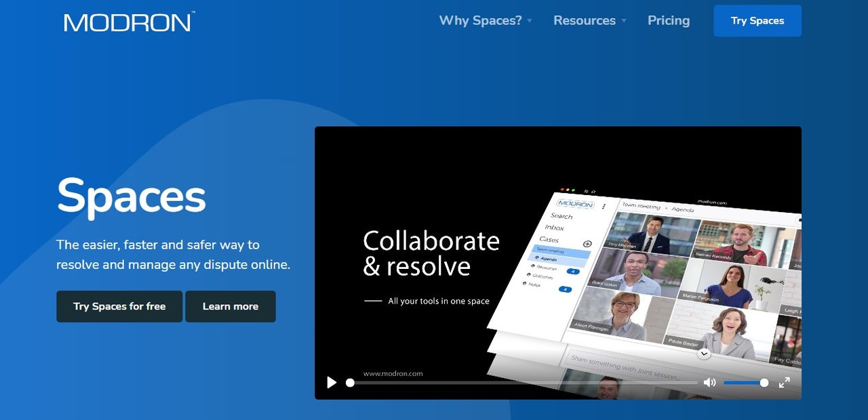The image size is (868, 420).
Task: Click the Try Spaces for free button
Action: [119, 306]
